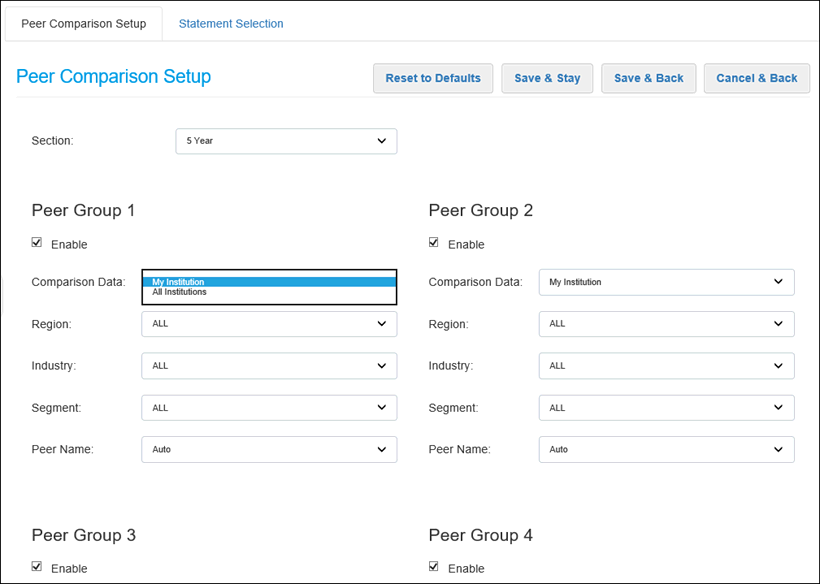The width and height of the screenshot is (820, 584).
Task: Click the Reset to Defaults button
Action: (x=433, y=78)
